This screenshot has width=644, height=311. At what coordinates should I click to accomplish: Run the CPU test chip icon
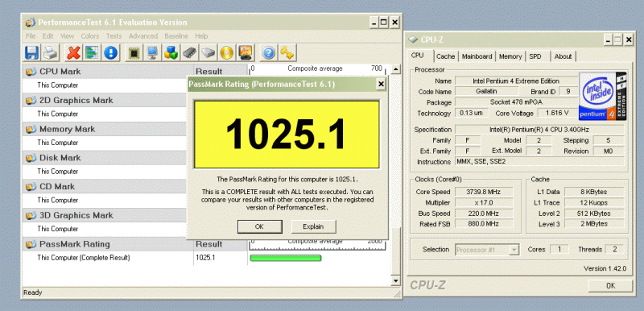133,53
